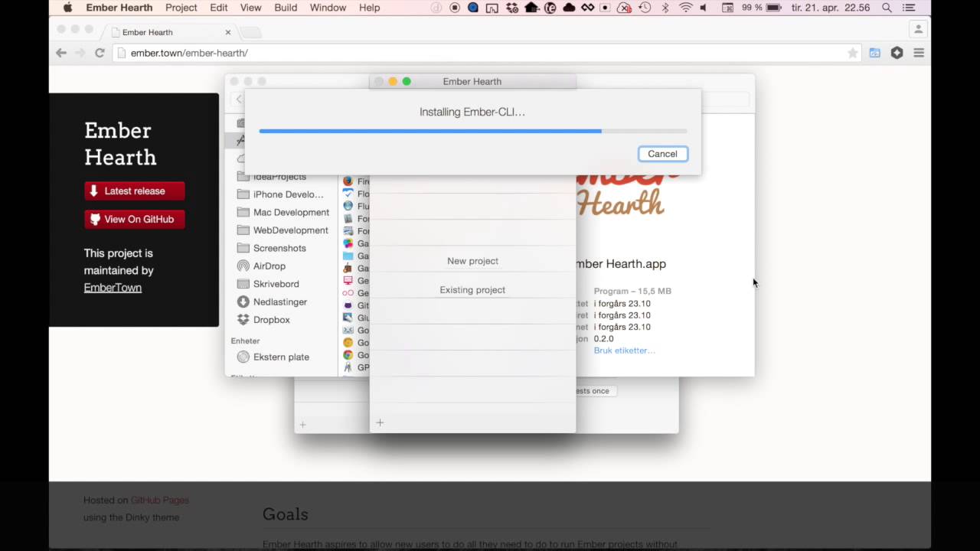Click the Ember Hearth.app name in preview
Image resolution: width=980 pixels, height=551 pixels.
click(621, 264)
